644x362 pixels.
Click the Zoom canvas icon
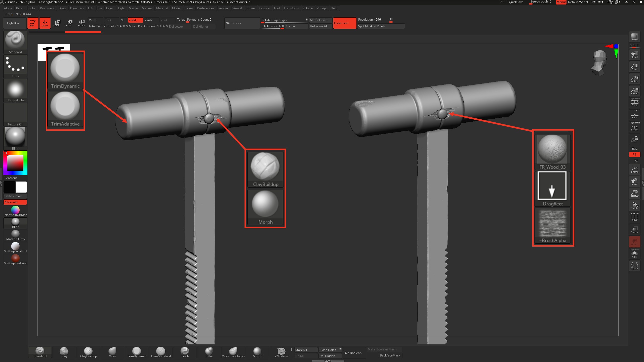pos(634,67)
